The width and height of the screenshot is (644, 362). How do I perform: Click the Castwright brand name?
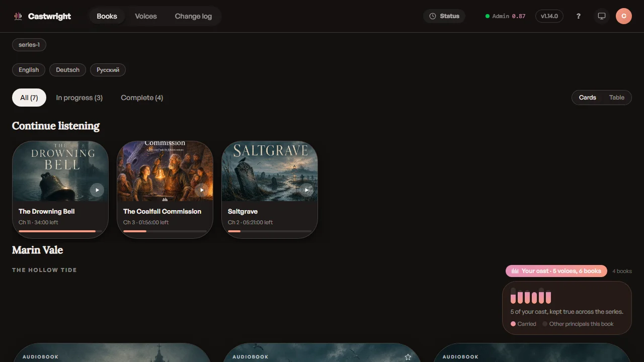pos(49,16)
